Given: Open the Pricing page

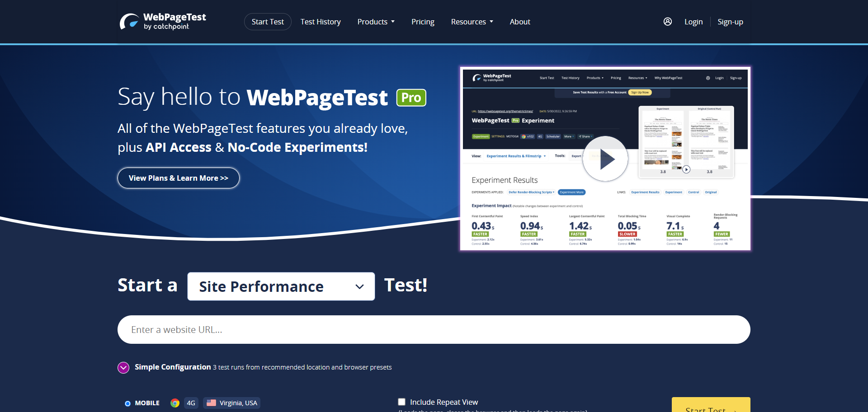Looking at the screenshot, I should coord(422,21).
